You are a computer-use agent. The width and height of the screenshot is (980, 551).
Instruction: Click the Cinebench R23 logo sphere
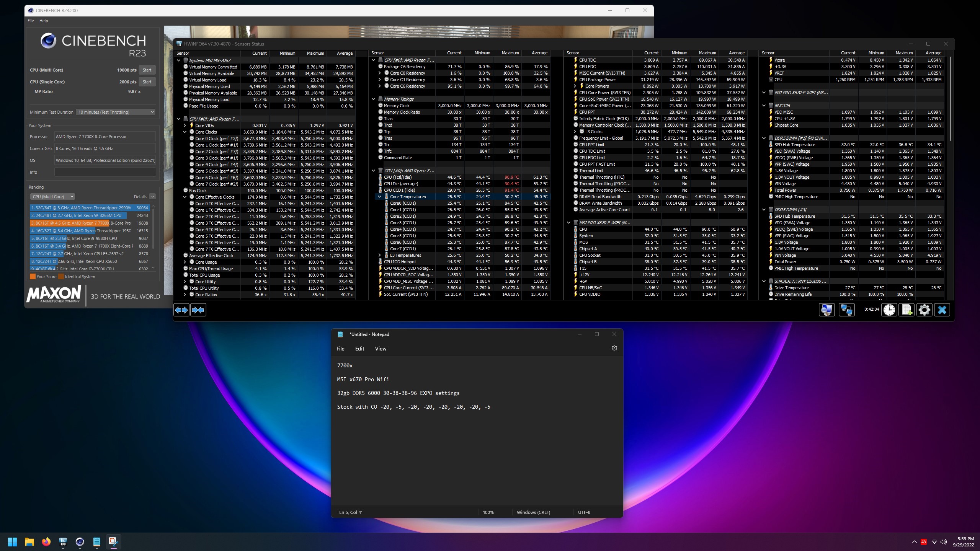pos(49,41)
